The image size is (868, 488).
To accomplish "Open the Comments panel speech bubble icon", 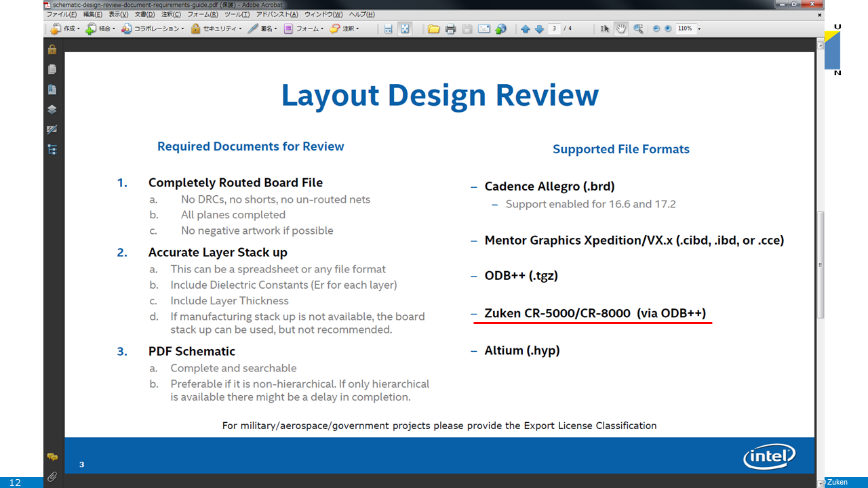I will pyautogui.click(x=52, y=457).
